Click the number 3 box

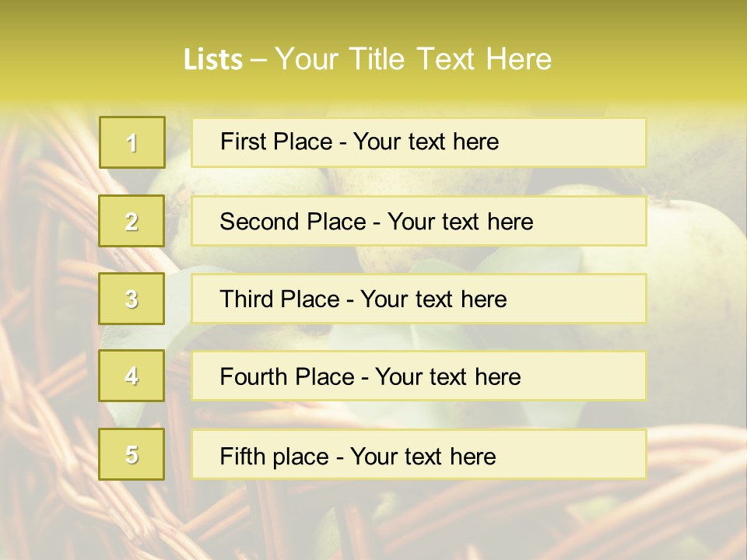(x=132, y=299)
